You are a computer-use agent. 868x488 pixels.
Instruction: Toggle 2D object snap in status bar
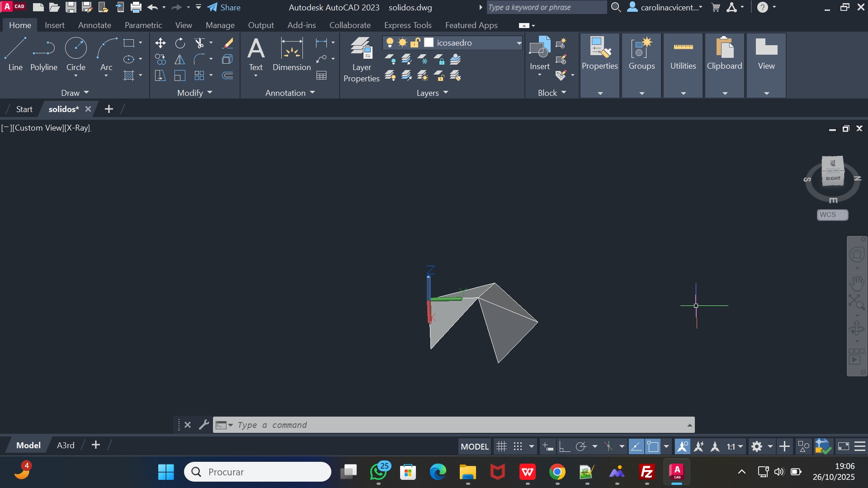(653, 447)
